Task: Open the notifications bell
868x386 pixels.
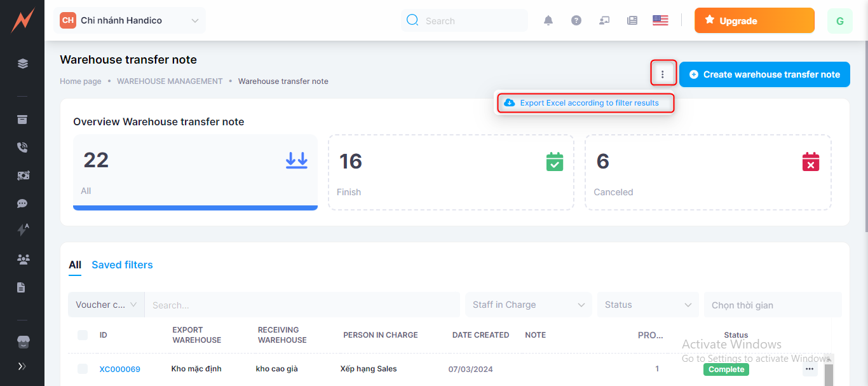Action: 548,20
